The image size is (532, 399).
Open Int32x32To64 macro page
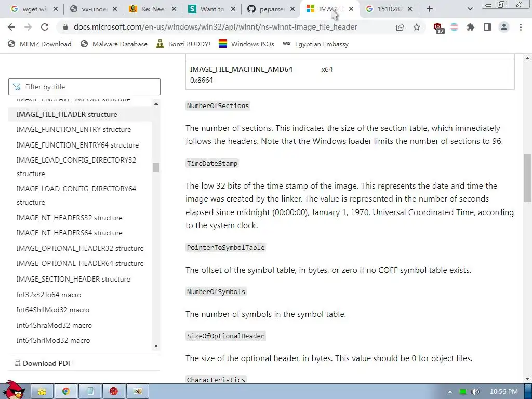click(x=48, y=295)
